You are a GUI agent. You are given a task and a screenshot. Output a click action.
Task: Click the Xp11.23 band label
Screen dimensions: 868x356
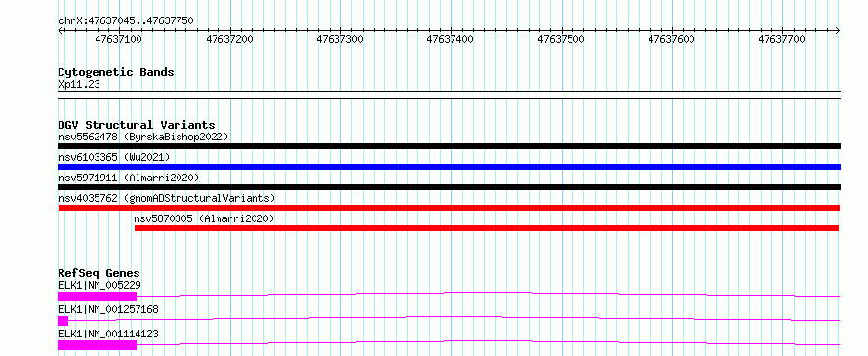pos(80,85)
